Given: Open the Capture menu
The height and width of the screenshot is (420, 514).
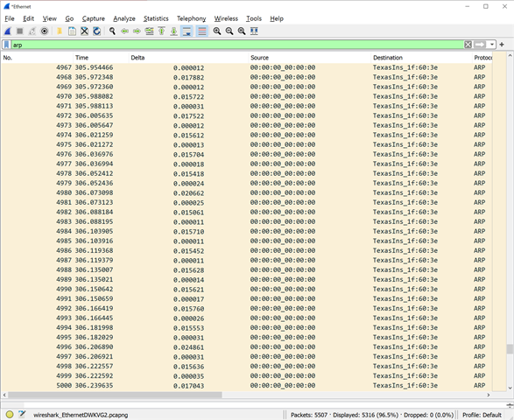Looking at the screenshot, I should (x=94, y=18).
